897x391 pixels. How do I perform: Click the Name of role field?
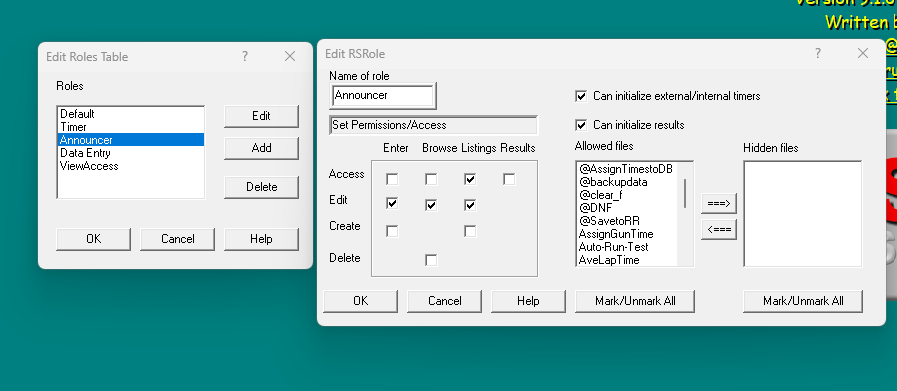(x=383, y=96)
